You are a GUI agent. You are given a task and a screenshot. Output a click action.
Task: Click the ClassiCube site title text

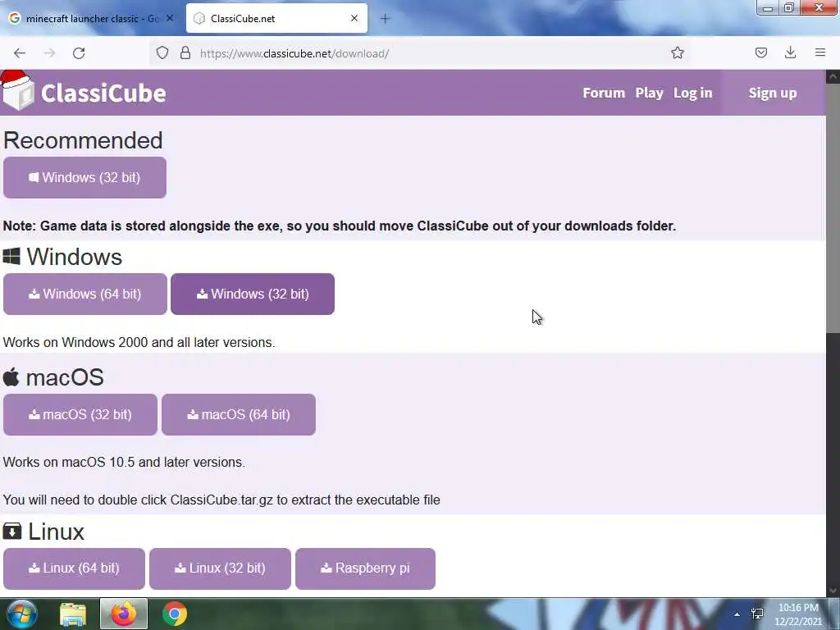pyautogui.click(x=103, y=94)
